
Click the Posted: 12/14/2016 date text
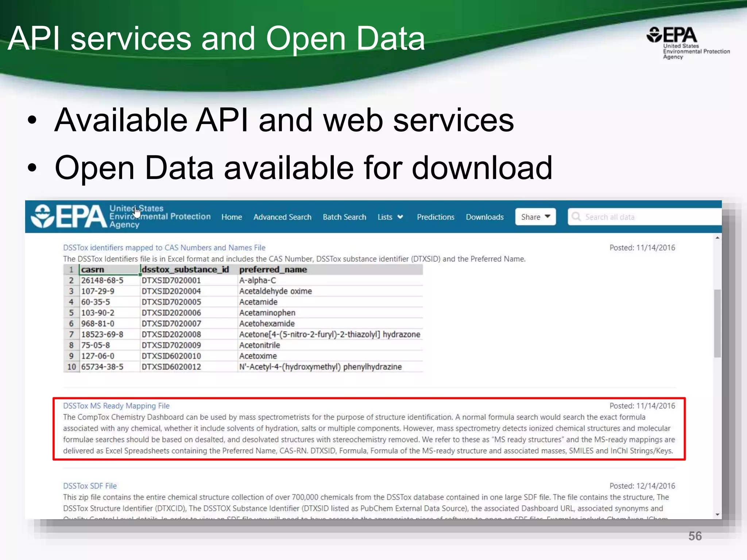(642, 486)
